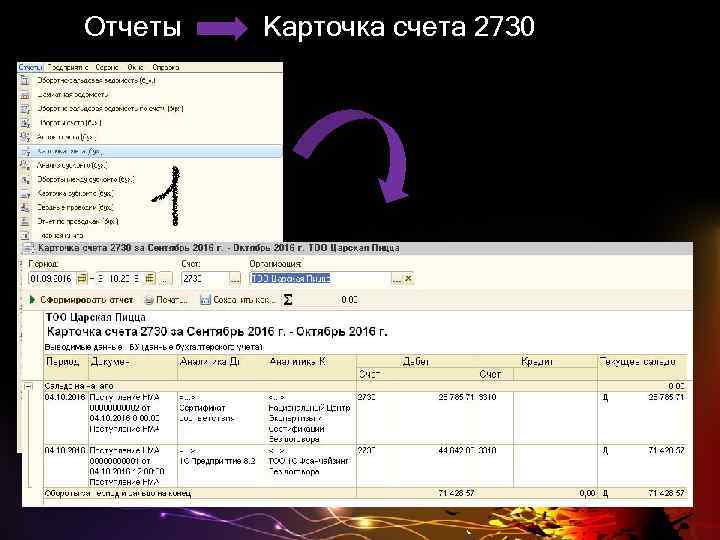Click the Сальдо на начало row

coord(366,386)
